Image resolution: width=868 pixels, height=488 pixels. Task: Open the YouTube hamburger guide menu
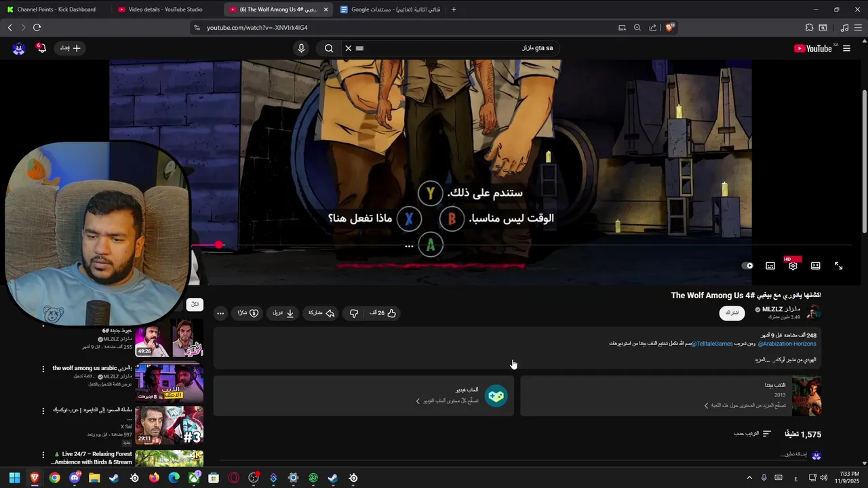pos(846,48)
